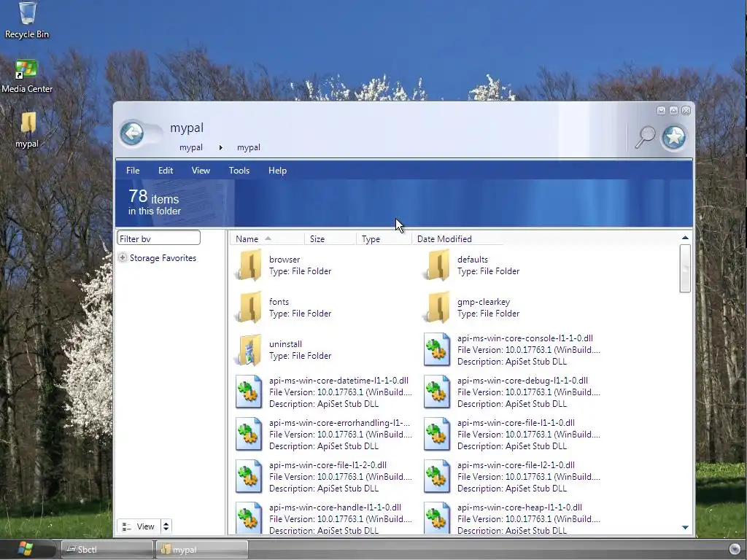Select the uninstall folder icon
747x560 pixels.
pos(249,349)
